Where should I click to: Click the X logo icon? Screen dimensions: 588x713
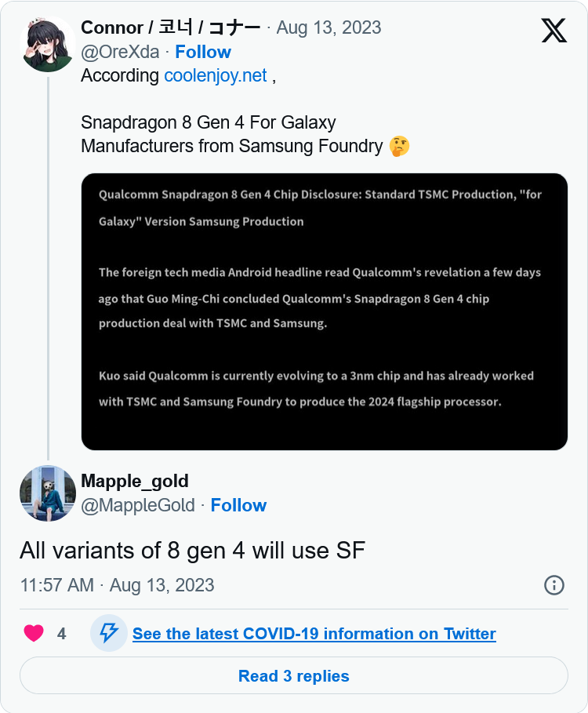click(x=554, y=31)
